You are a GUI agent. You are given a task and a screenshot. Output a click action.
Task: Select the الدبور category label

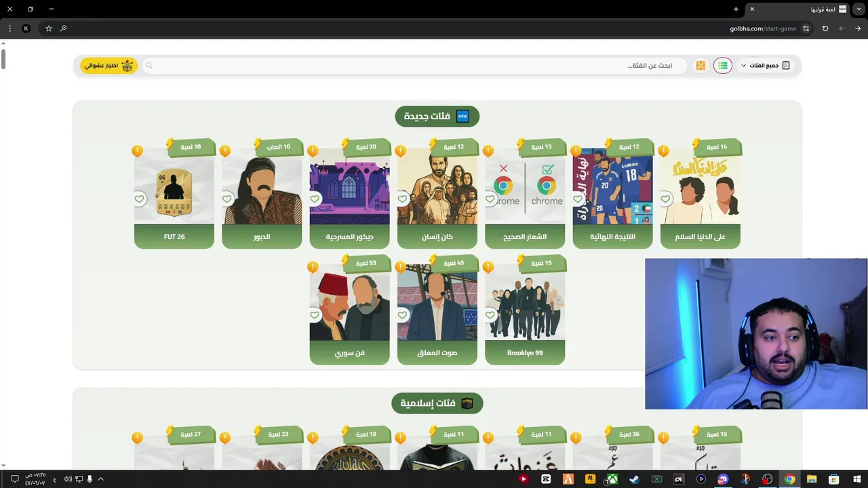[x=262, y=237]
